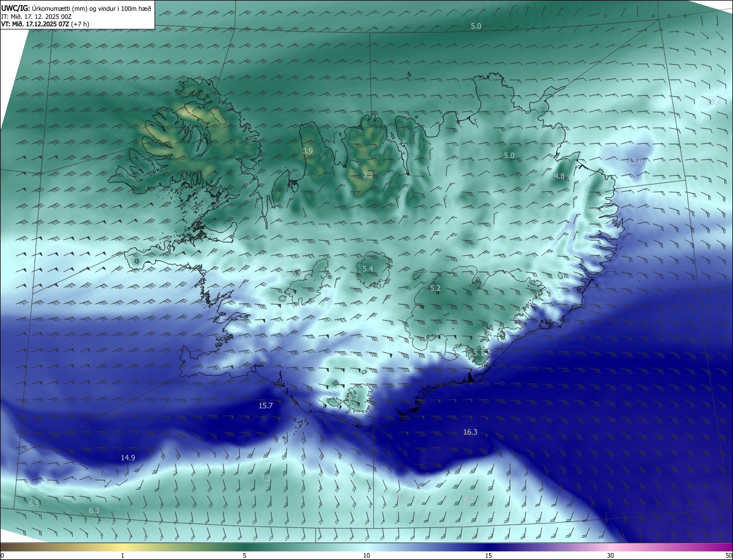Viewport: 733px width, 560px height.
Task: Click the pink colour band above tick 30
Action: (x=610, y=547)
